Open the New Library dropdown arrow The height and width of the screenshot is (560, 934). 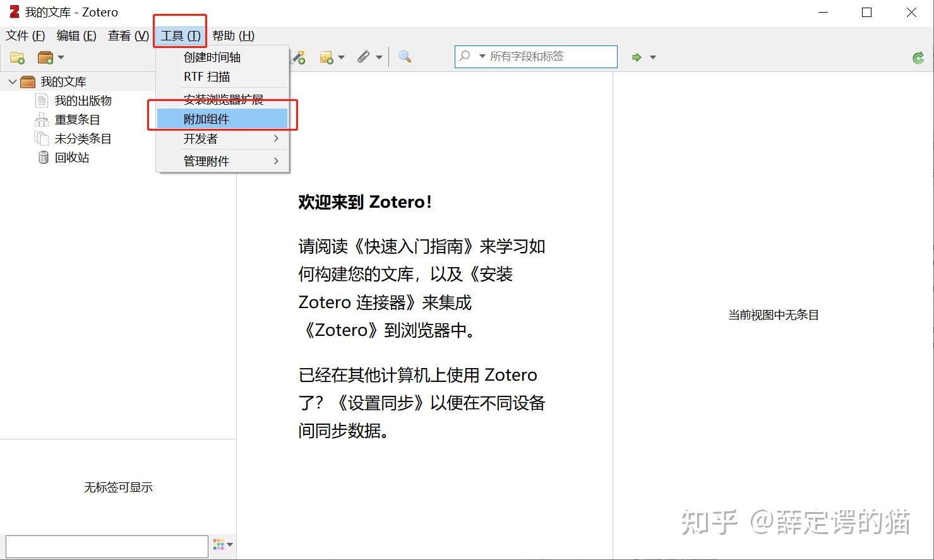tap(61, 57)
